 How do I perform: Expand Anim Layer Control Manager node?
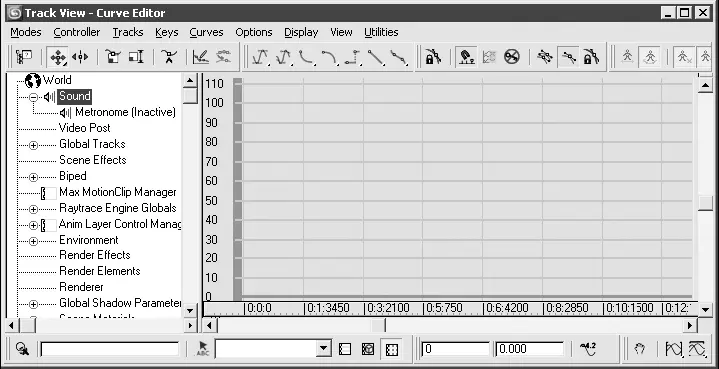coord(33,226)
